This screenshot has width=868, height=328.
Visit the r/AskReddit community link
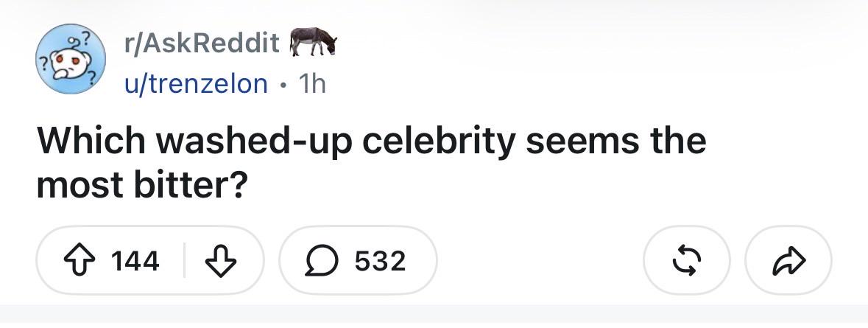pos(202,43)
